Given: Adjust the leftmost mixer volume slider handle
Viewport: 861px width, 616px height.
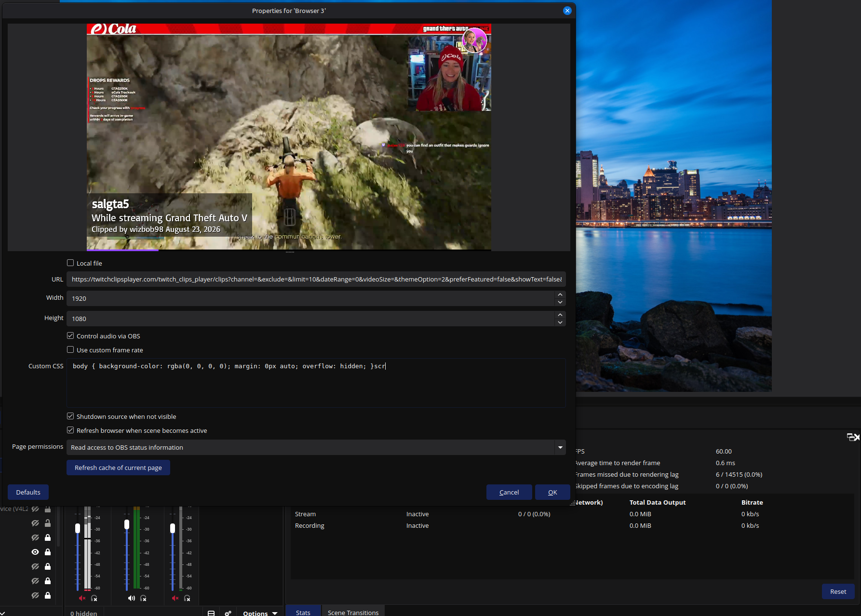Looking at the screenshot, I should point(78,528).
